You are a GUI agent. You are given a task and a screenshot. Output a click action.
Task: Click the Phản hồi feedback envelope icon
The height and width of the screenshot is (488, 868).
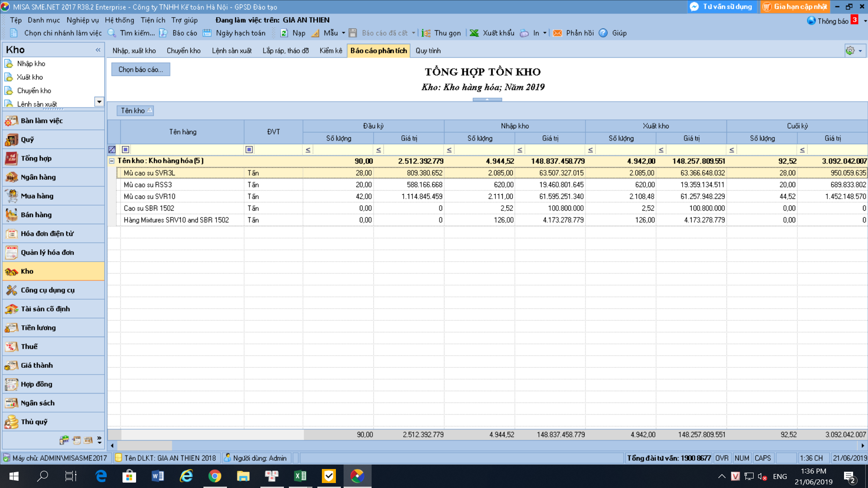coord(557,33)
